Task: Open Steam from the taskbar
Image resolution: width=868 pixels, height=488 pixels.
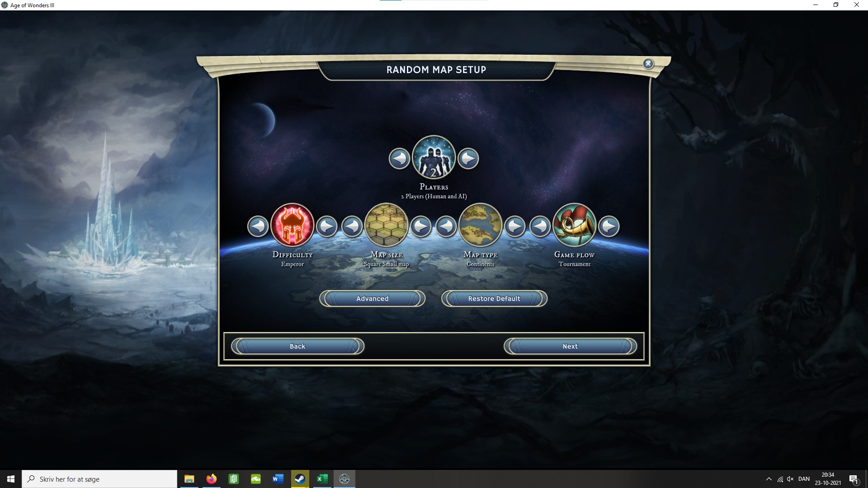Action: tap(300, 479)
